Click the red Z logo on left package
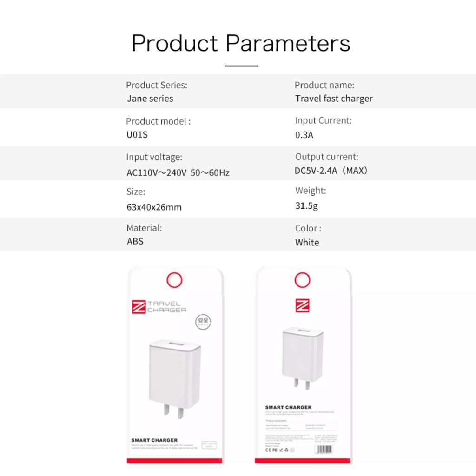This screenshot has width=476, height=476. (139, 307)
